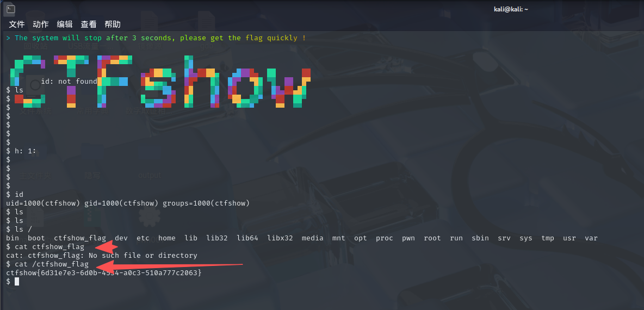Click the ctfshow{6d31e7e3...} flag output line
Screen dimensions: 644x310
[x=103, y=272]
